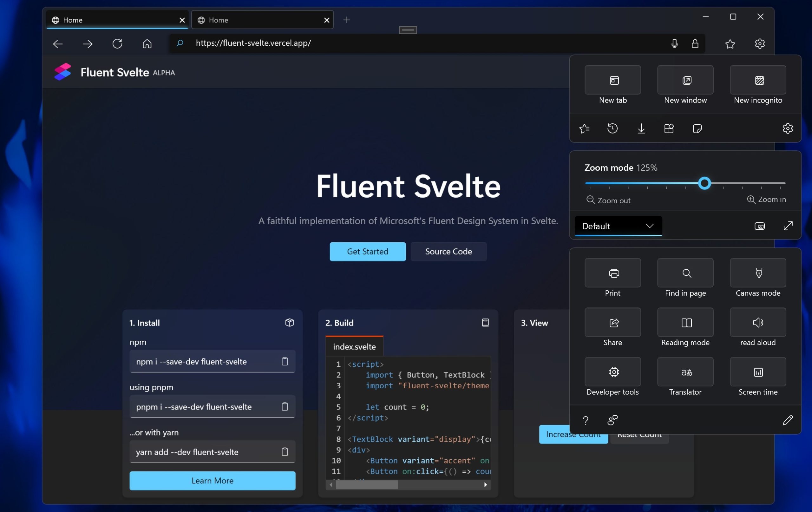Click the lock icon in address bar

(695, 43)
